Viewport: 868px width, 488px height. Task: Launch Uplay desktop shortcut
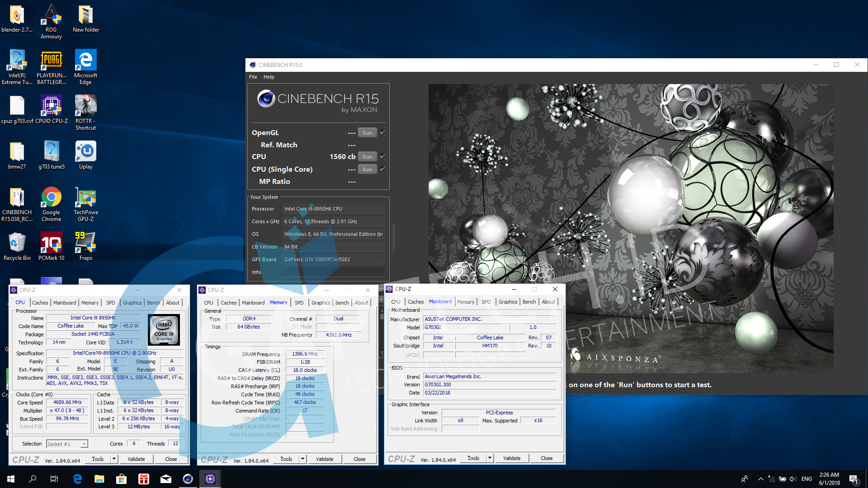(x=85, y=156)
